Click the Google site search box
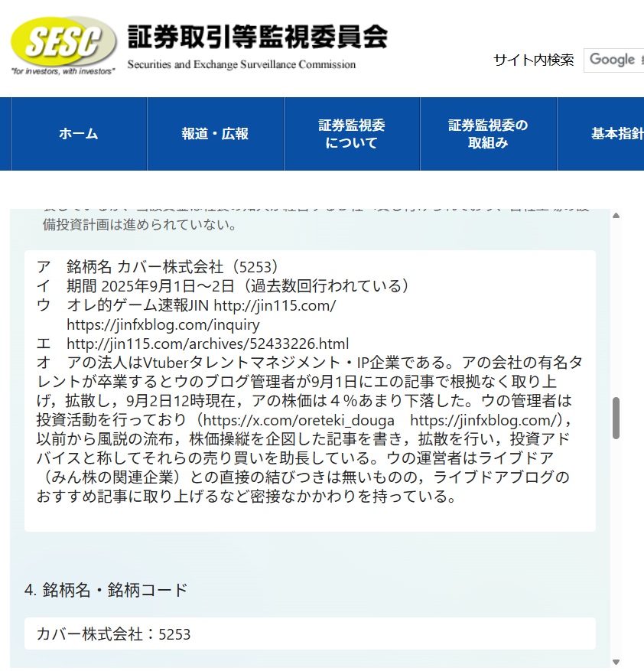Screen dimensions: 644x671 coord(613,60)
